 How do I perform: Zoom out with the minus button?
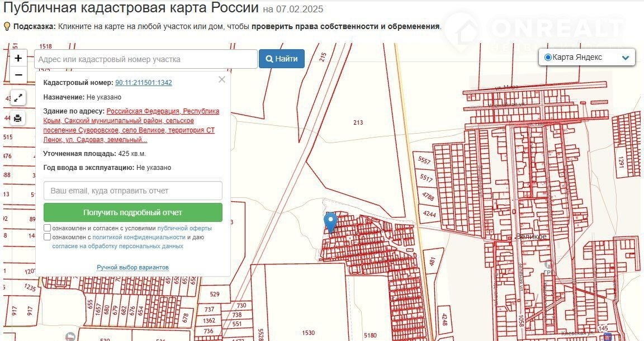point(18,75)
